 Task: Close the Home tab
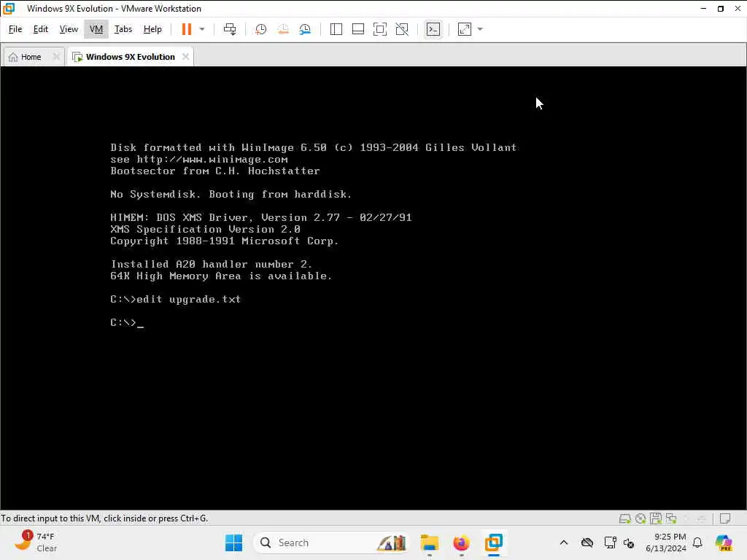coord(56,57)
